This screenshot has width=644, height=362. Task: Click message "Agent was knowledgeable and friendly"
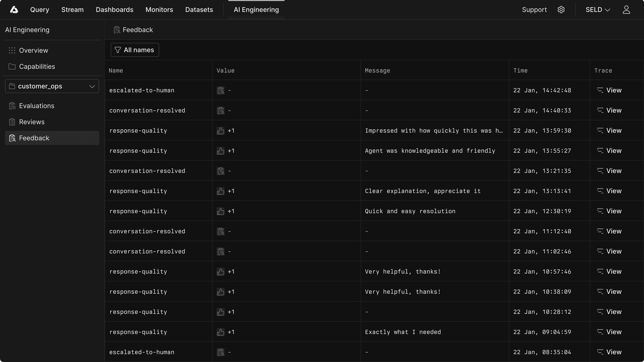click(x=430, y=151)
